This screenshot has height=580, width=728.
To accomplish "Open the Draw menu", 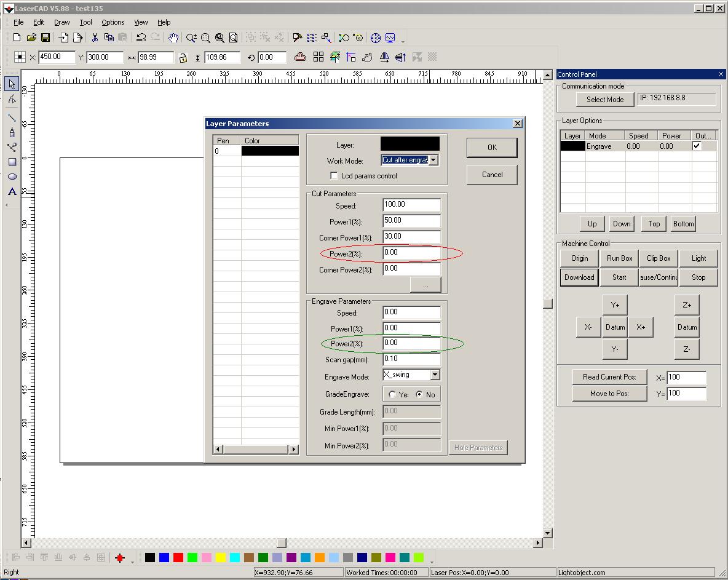I will (x=61, y=22).
